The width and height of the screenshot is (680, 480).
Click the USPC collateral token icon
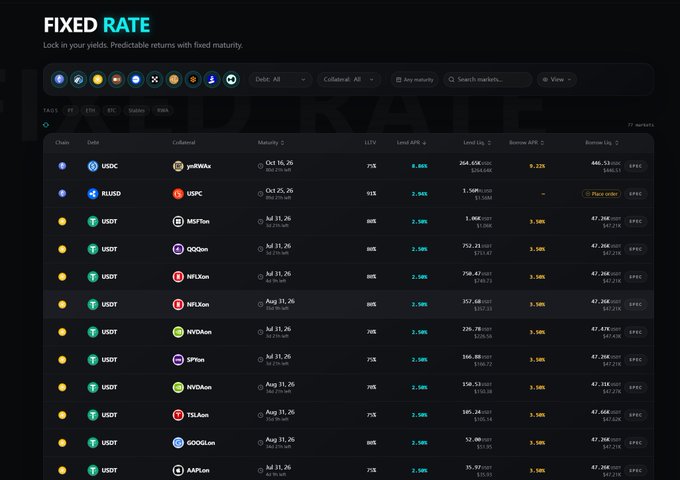pos(178,194)
